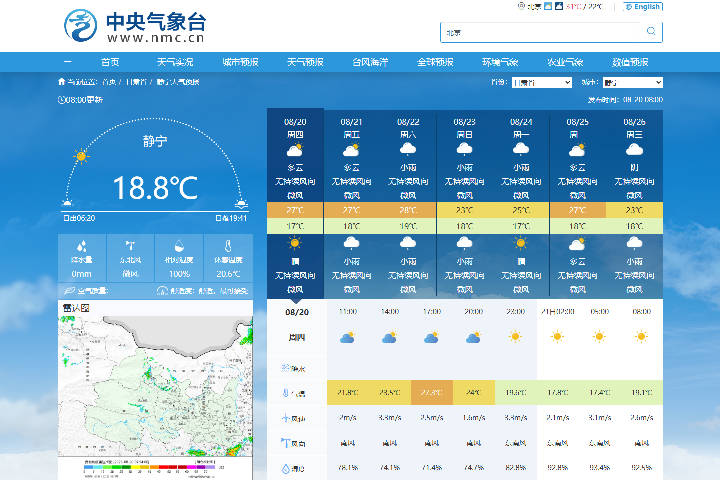Open the province dropdown

click(542, 83)
